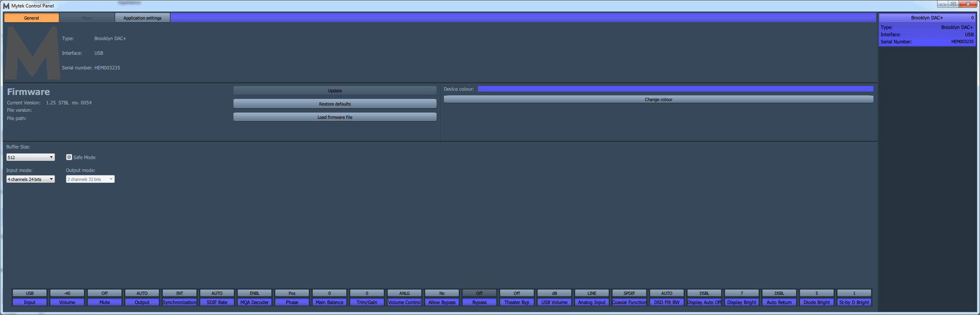
Task: Click the Restore defaults button
Action: [x=335, y=104]
